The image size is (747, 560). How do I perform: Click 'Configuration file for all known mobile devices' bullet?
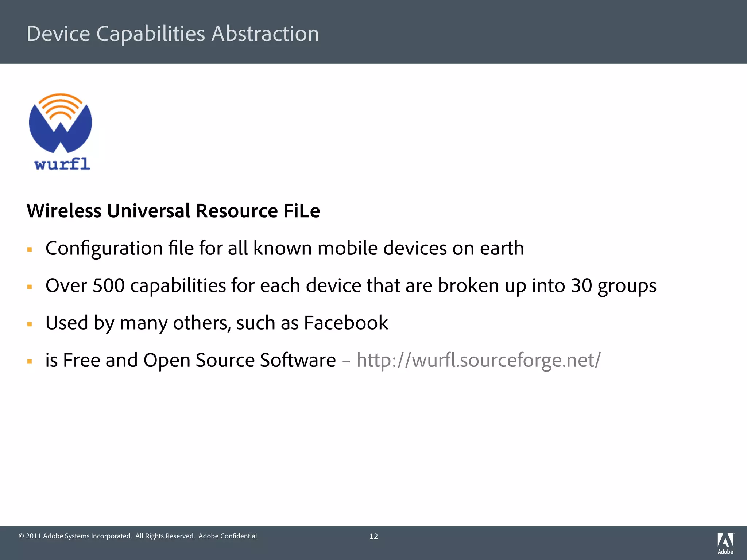pyautogui.click(x=285, y=249)
